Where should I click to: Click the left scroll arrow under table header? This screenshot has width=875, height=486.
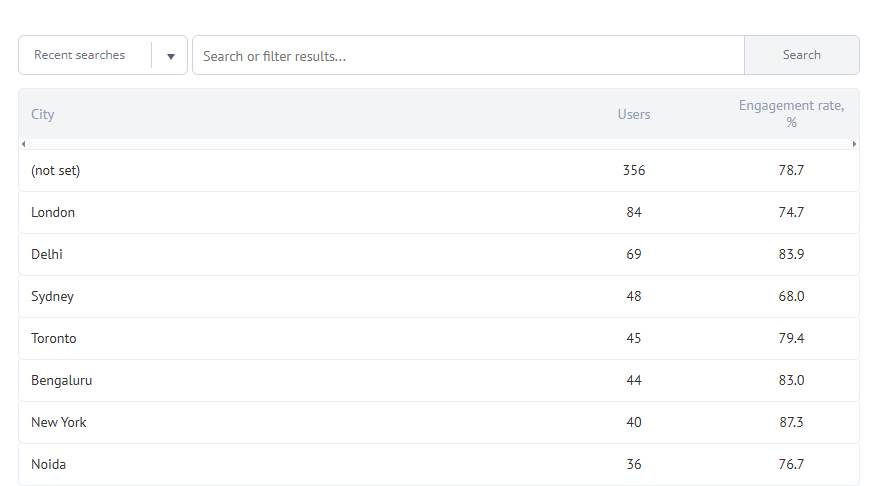pos(23,144)
